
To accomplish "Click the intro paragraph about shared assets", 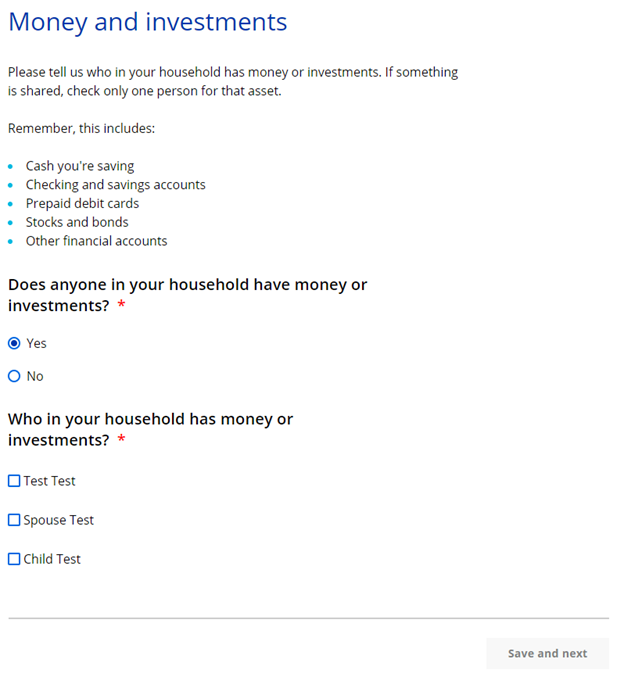I will pos(232,82).
